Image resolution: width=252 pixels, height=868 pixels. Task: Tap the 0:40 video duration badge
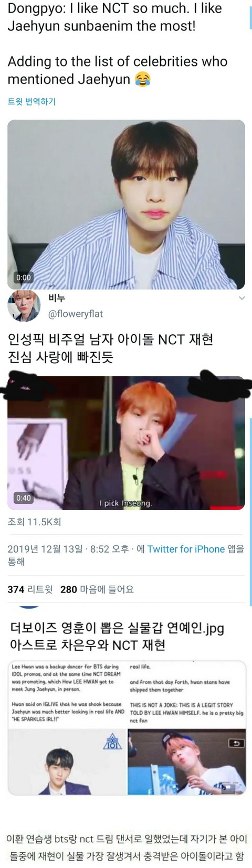[24, 498]
